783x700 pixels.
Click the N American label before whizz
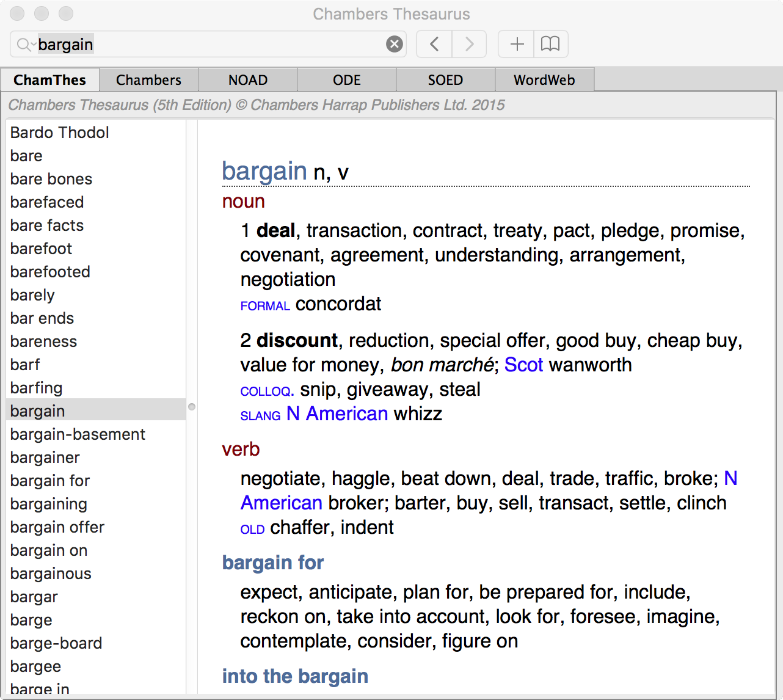click(x=337, y=414)
